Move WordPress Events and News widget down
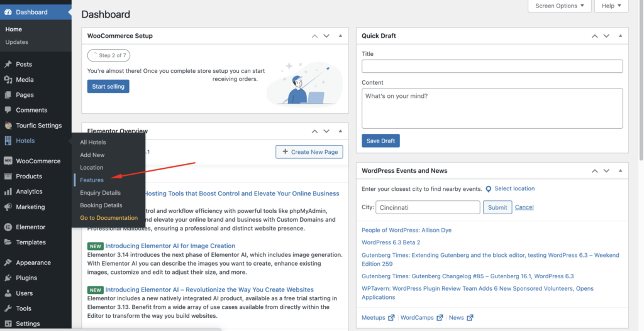The height and width of the screenshot is (331, 644). coord(606,171)
